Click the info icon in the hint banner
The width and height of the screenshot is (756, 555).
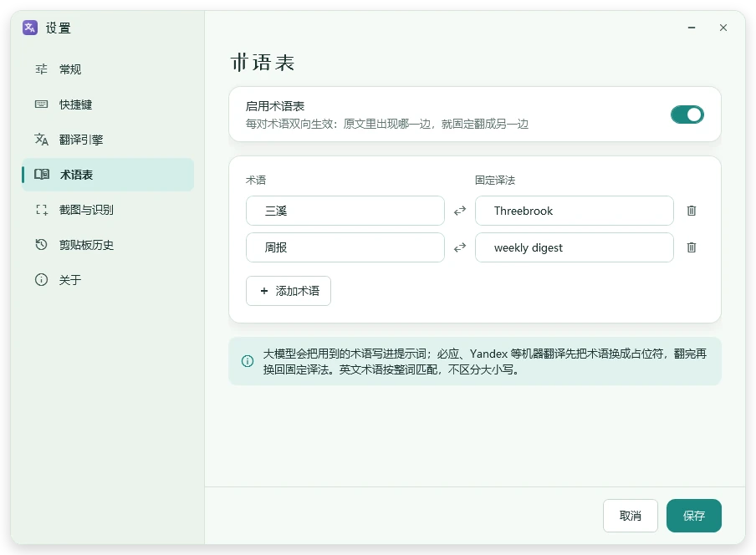tap(248, 361)
